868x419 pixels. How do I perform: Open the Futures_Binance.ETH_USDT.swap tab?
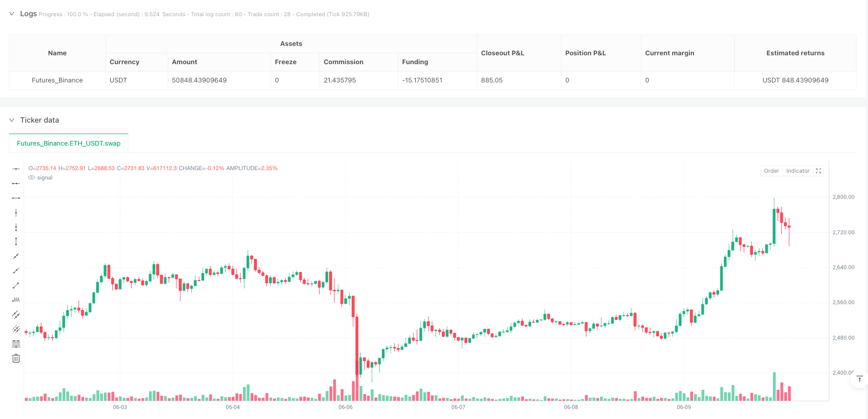68,143
